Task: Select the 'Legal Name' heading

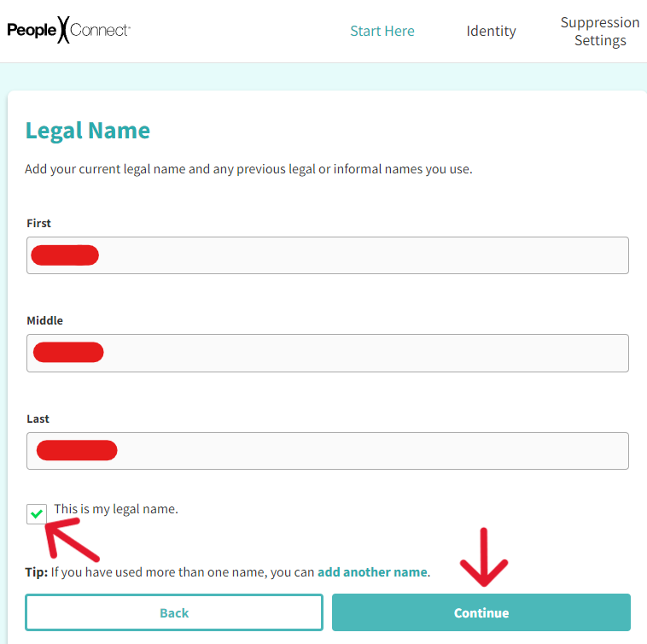Action: coord(87,131)
